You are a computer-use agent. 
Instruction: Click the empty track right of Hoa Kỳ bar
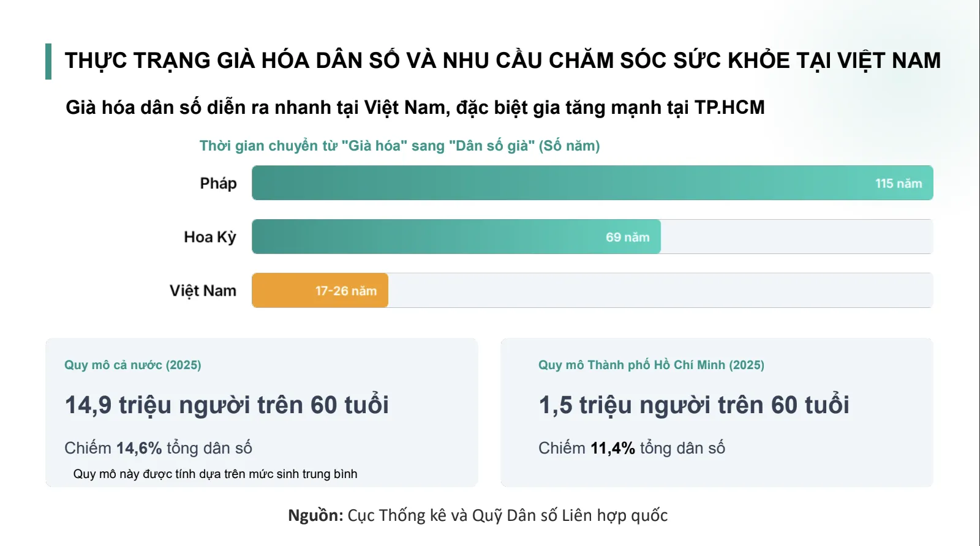tap(796, 237)
